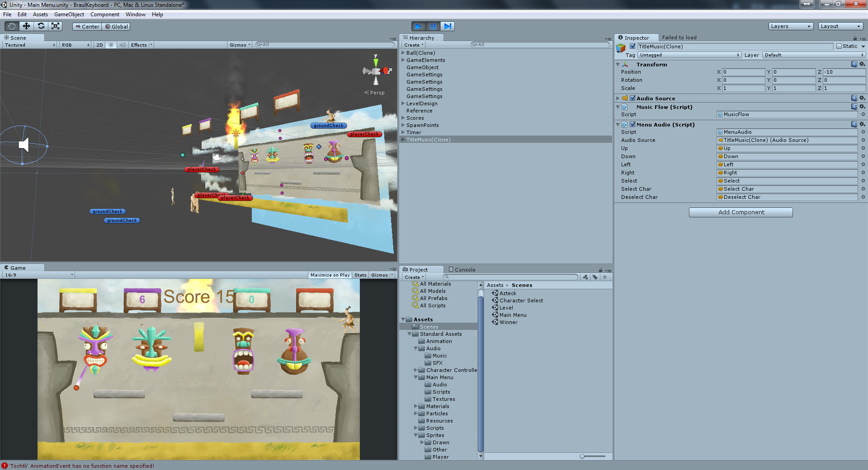Select the Scale tool
This screenshot has height=470, width=868.
tap(56, 26)
